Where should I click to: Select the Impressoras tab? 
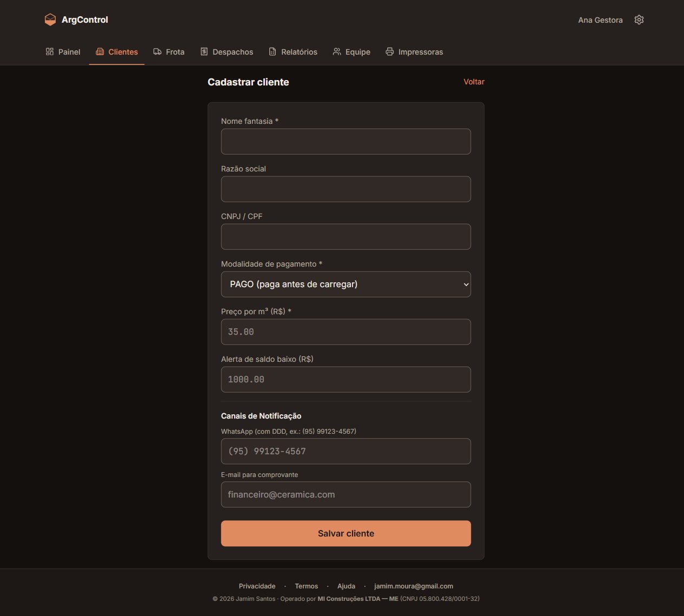coord(414,52)
